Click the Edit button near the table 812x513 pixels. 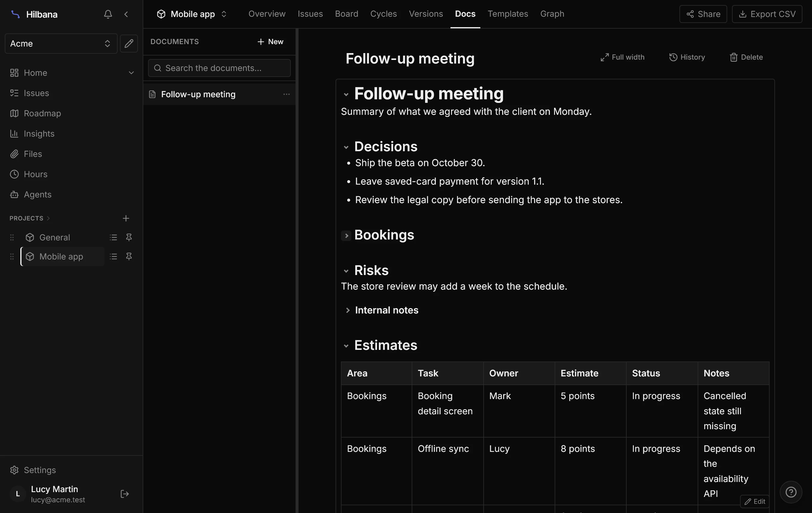coord(755,501)
